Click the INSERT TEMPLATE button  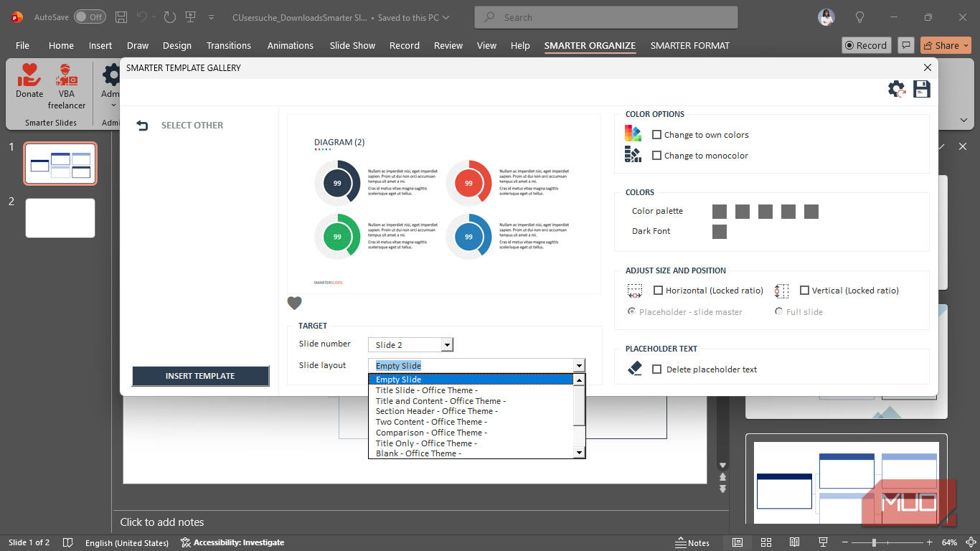click(200, 376)
